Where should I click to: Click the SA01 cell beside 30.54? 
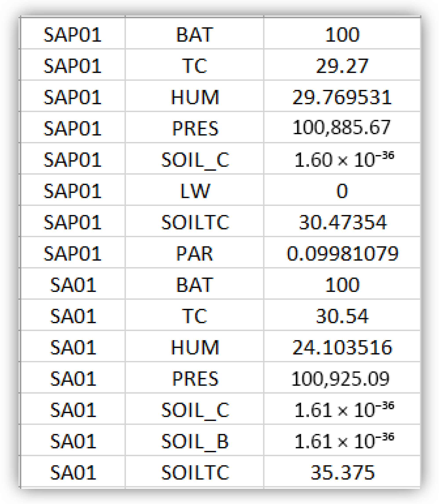tap(73, 316)
